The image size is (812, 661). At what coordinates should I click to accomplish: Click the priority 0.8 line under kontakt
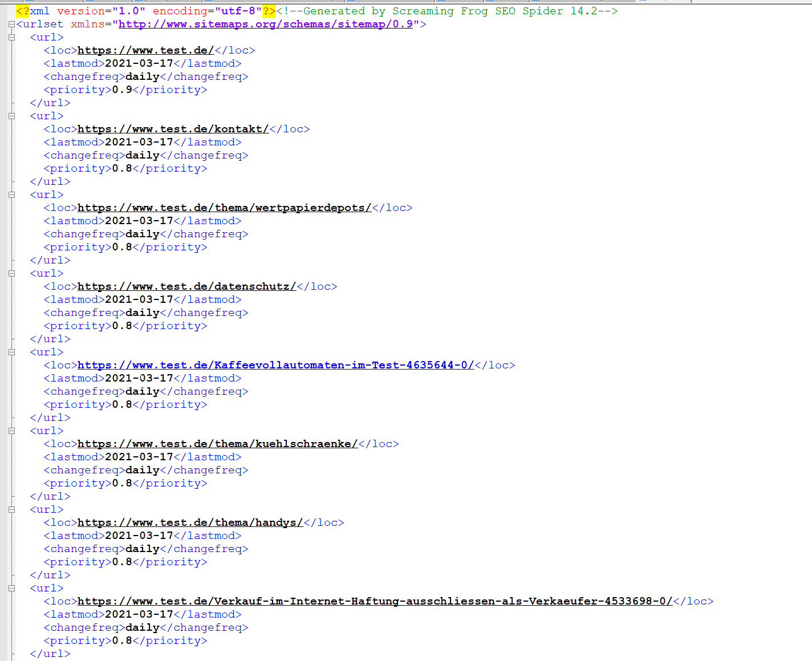[125, 168]
